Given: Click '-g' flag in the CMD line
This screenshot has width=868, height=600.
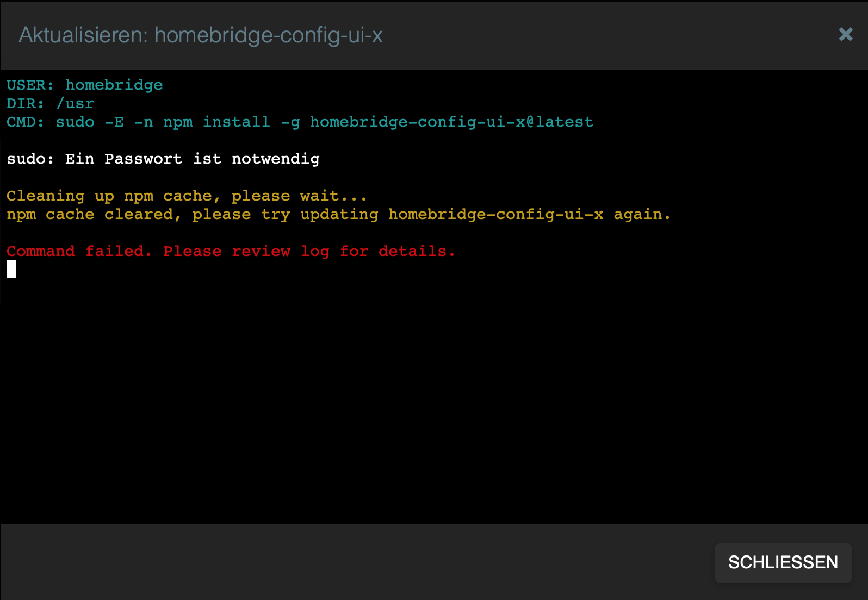Looking at the screenshot, I should [290, 122].
